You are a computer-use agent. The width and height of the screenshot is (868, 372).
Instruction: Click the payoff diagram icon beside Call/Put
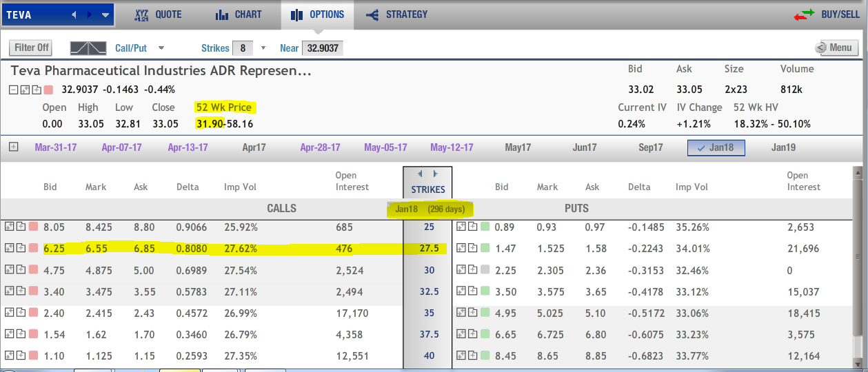[89, 48]
